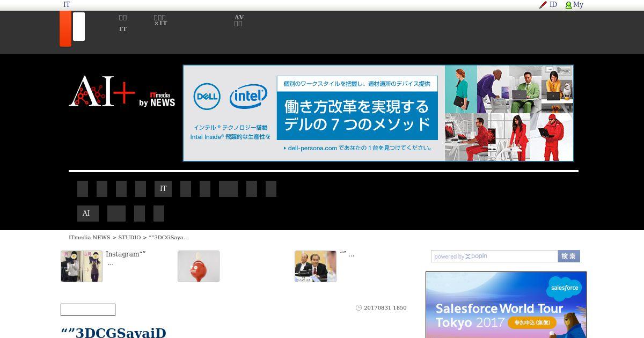Image resolution: width=644 pixels, height=338 pixels.
Task: Click the Dell logo in banner ad
Action: [207, 97]
